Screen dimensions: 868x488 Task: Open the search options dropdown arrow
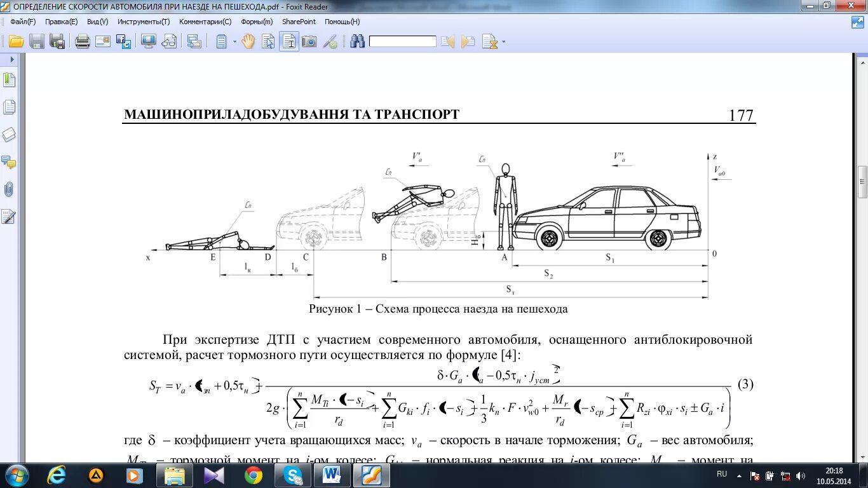(504, 42)
